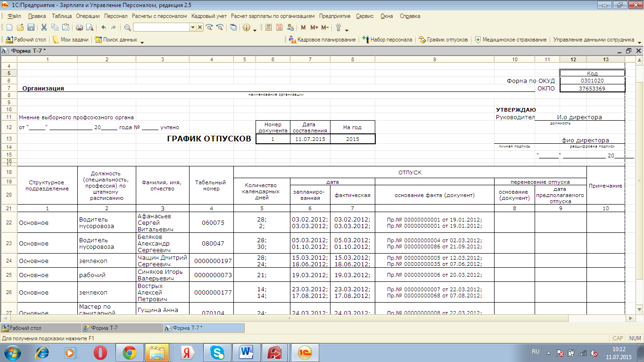Undo with the green back arrow
Viewport: 644px width, 362px height.
click(x=104, y=27)
